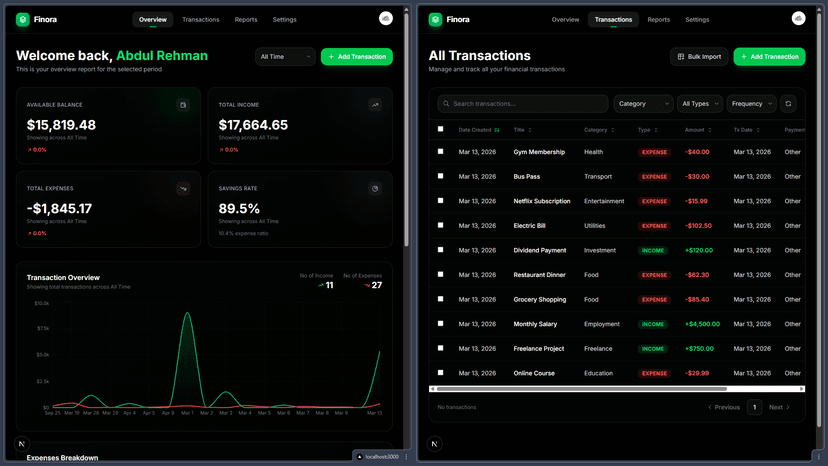Check the Dividend Payment row checkbox
The height and width of the screenshot is (466, 828).
tap(440, 250)
